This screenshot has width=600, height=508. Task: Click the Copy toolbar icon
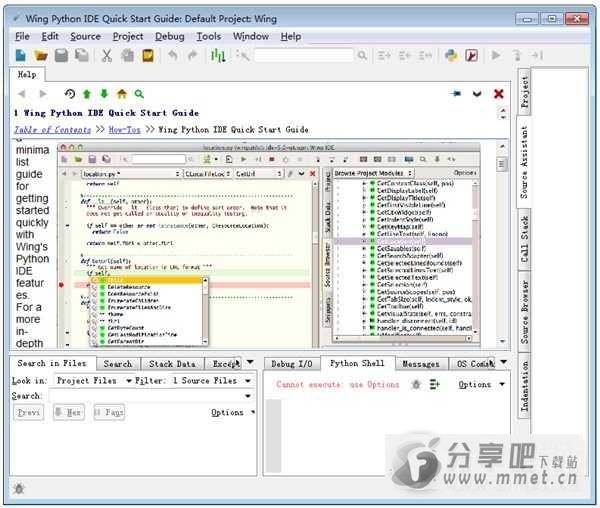(x=127, y=56)
